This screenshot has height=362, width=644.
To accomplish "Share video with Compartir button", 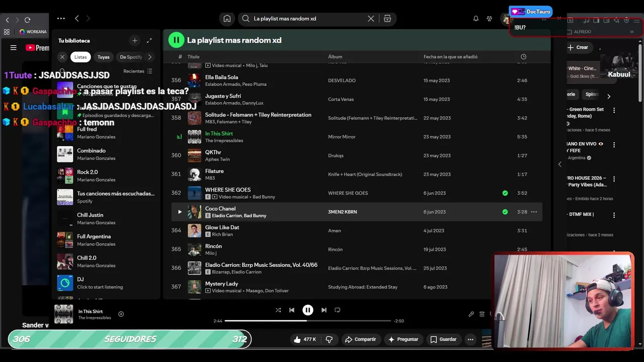I will coord(360,339).
